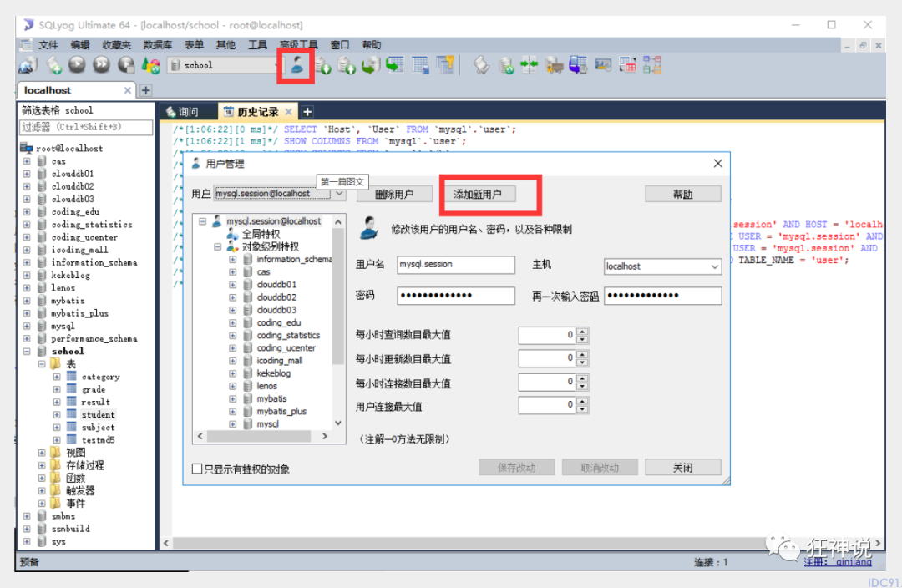Run all queries with double-arrow execute icon

[x=102, y=65]
